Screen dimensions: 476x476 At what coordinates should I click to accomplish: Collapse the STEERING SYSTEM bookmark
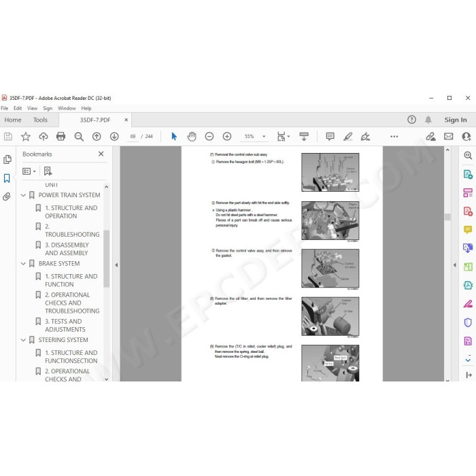23,340
